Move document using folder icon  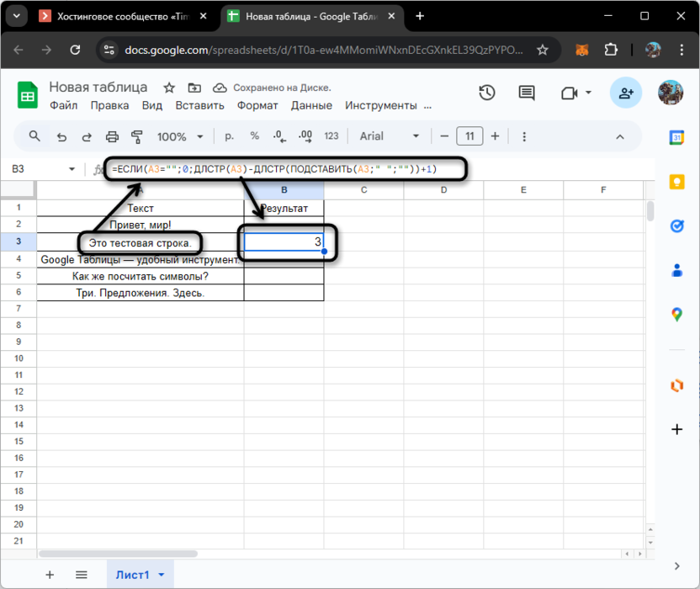point(194,88)
